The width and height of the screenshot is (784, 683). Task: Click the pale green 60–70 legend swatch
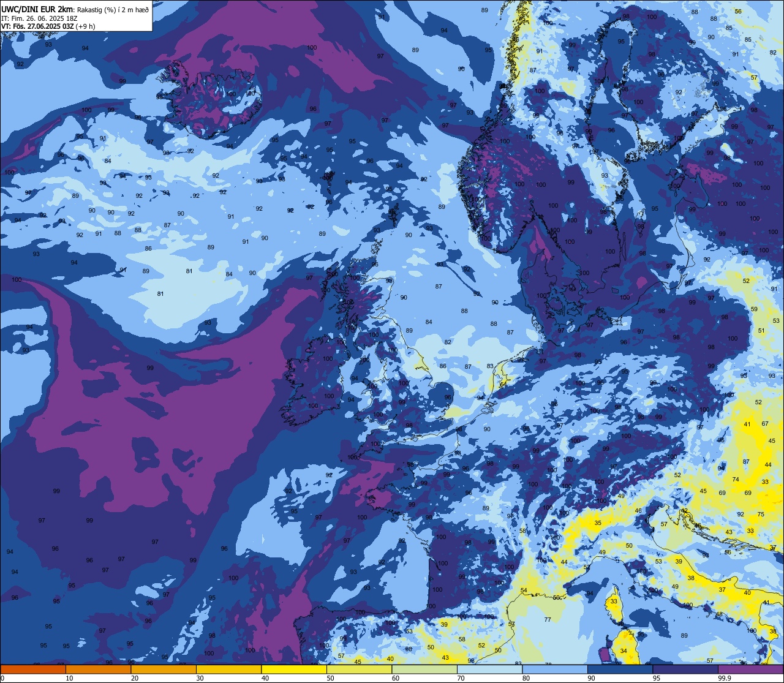[x=424, y=670]
